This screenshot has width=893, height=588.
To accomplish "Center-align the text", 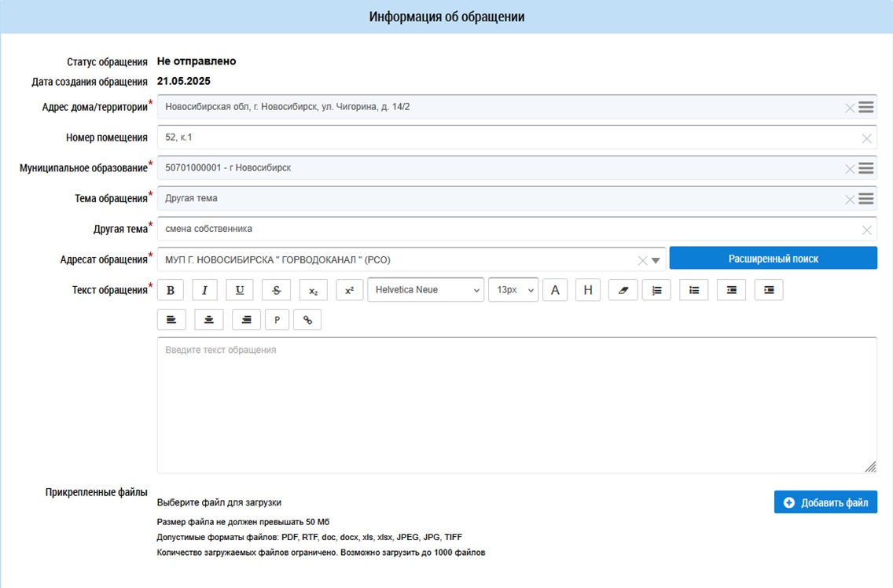I will (x=209, y=320).
